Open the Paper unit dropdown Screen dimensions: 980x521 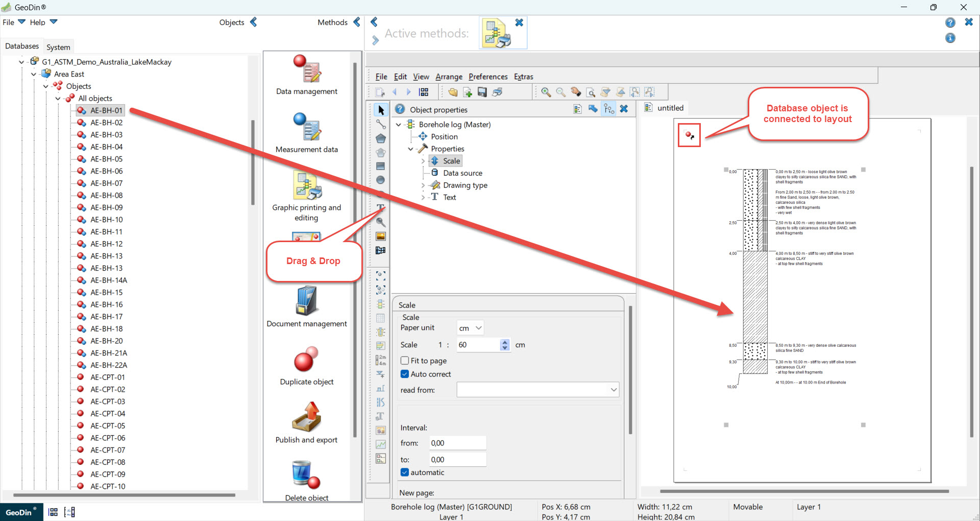(x=470, y=328)
